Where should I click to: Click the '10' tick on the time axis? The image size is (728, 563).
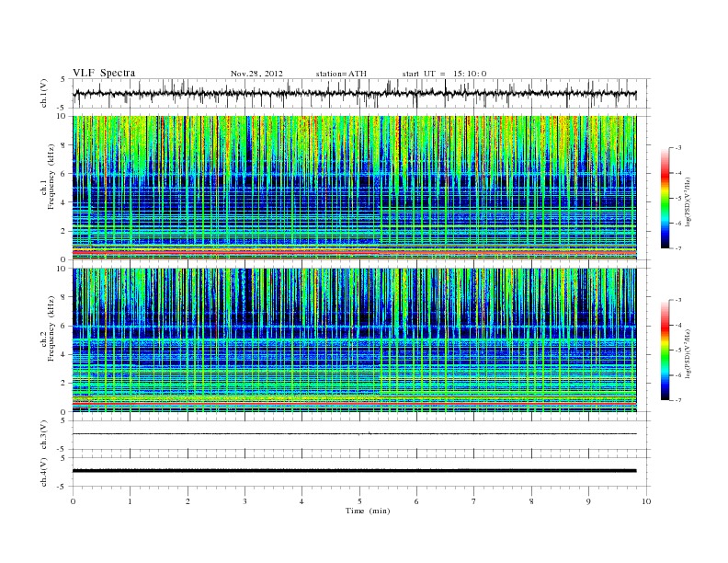coord(646,501)
